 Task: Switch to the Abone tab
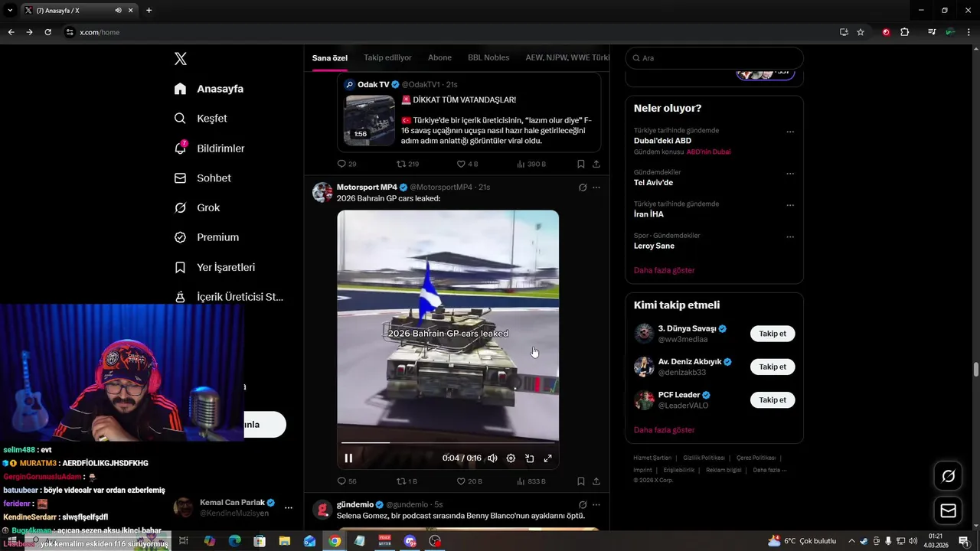[x=439, y=58]
